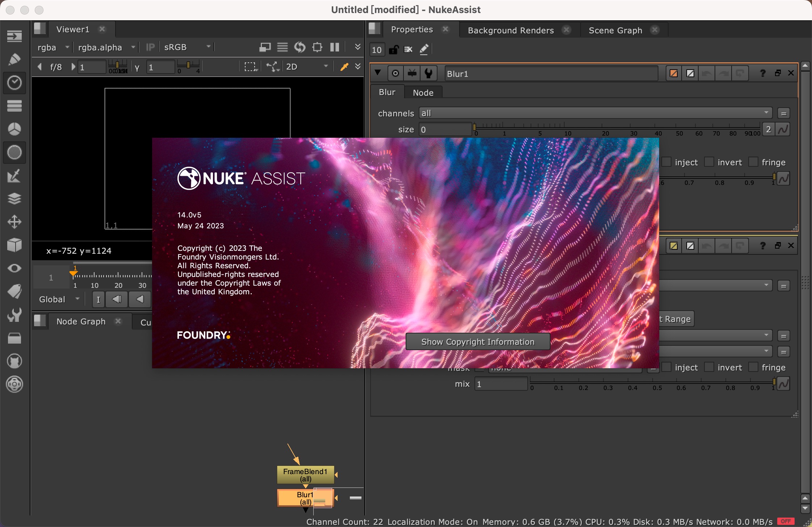Open the rgba.alpha channel dropdown

pos(106,47)
